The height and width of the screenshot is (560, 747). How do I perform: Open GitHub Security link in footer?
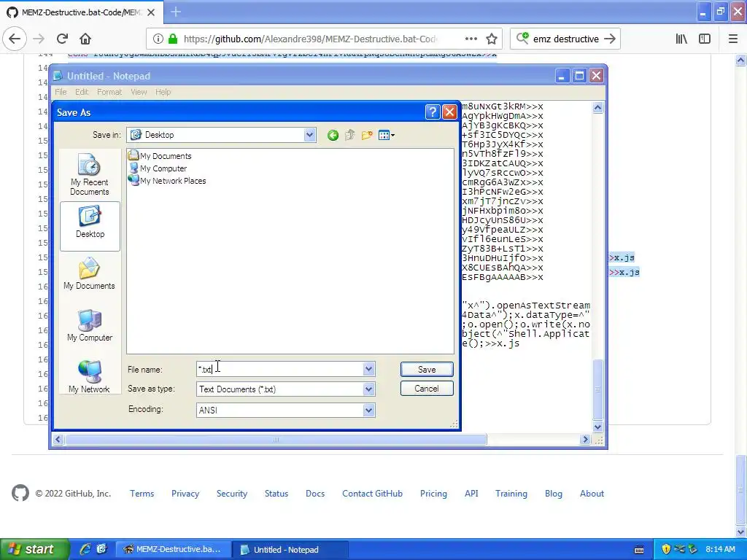point(232,494)
